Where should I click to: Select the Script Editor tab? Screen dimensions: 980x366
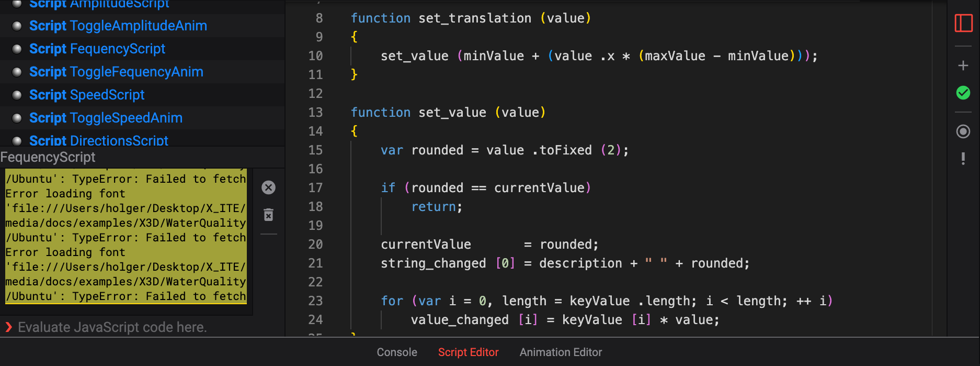click(468, 352)
